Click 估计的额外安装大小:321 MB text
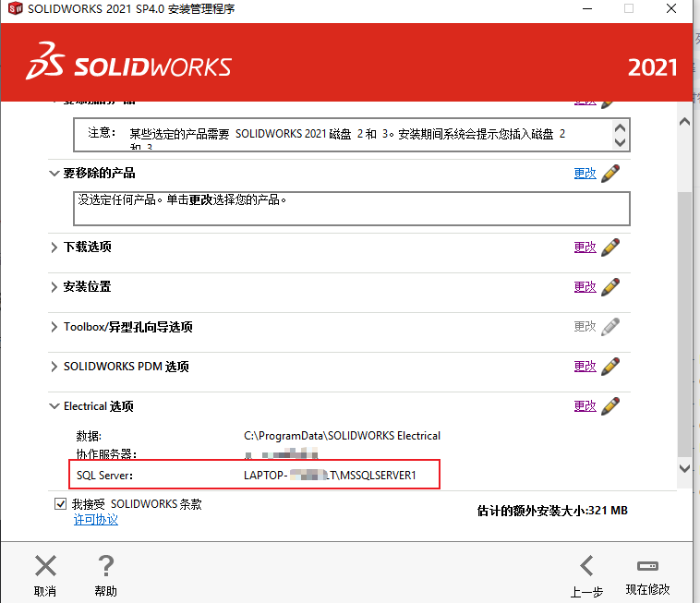The image size is (700, 603). tap(552, 511)
